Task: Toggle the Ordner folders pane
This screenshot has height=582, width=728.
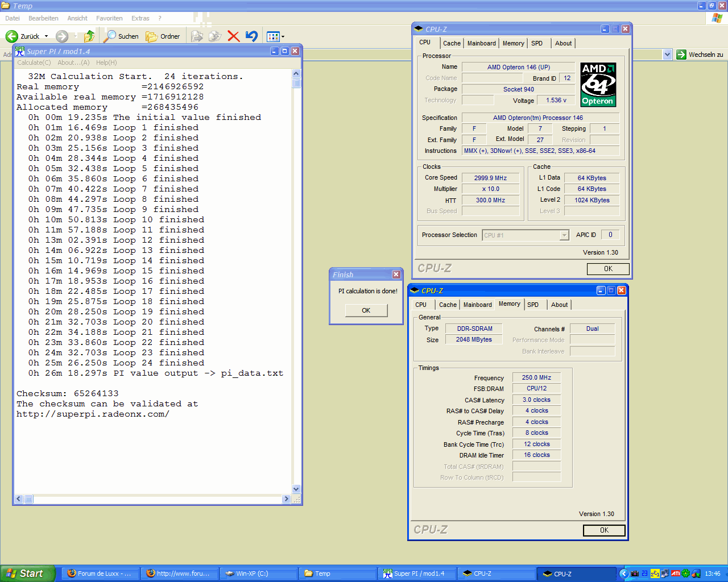Action: pos(163,36)
